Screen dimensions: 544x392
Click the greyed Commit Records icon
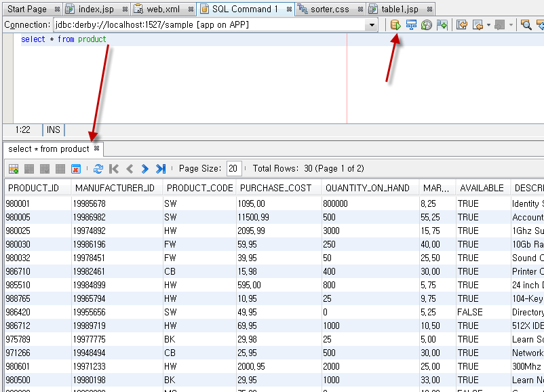pyautogui.click(x=45, y=169)
